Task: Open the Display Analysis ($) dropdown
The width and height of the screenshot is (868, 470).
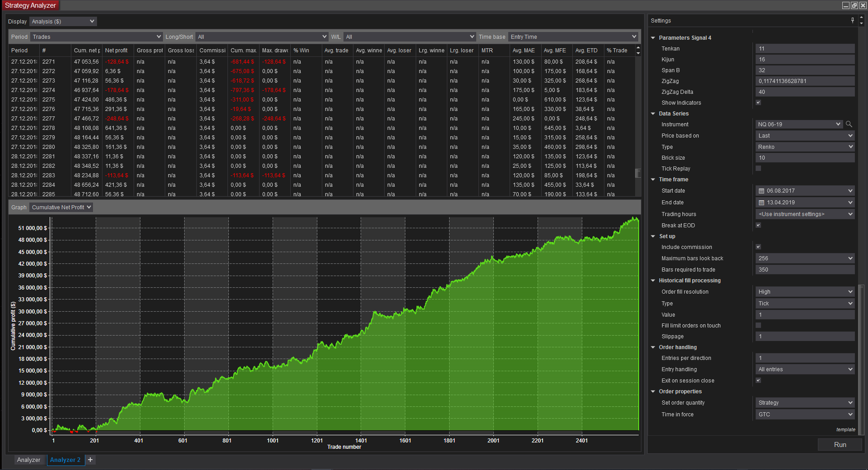Action: click(63, 21)
